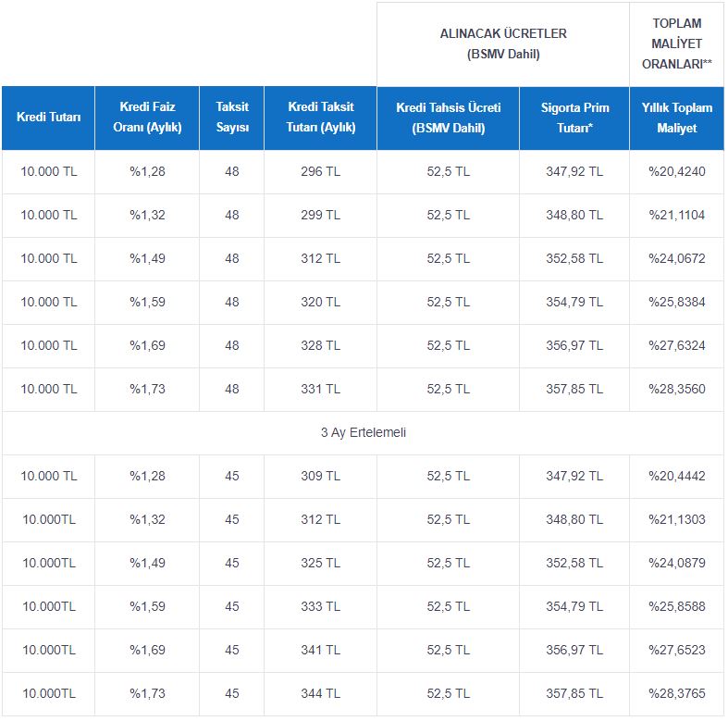This screenshot has height=721, width=728.
Task: Select the 296 TL installment cell
Action: 320,172
